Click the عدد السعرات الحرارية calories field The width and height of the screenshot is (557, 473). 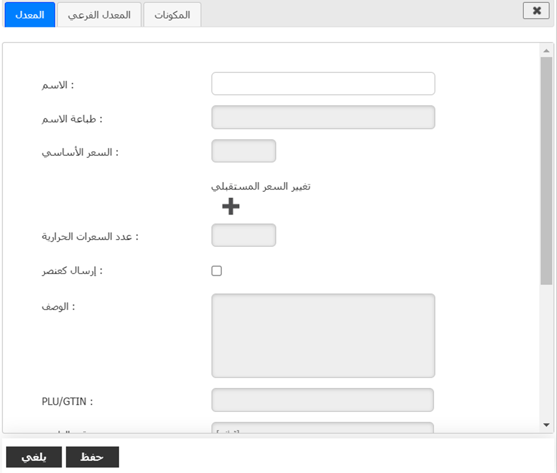click(x=244, y=235)
